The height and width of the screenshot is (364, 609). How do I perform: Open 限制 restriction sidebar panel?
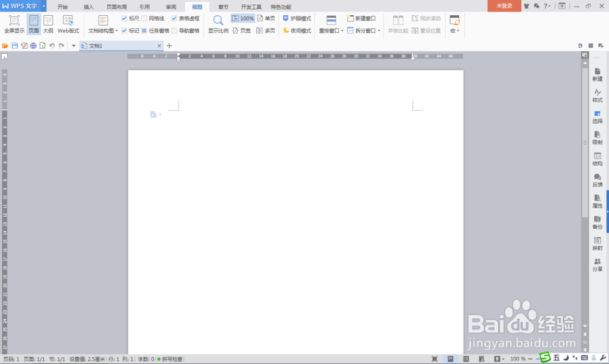coord(597,138)
